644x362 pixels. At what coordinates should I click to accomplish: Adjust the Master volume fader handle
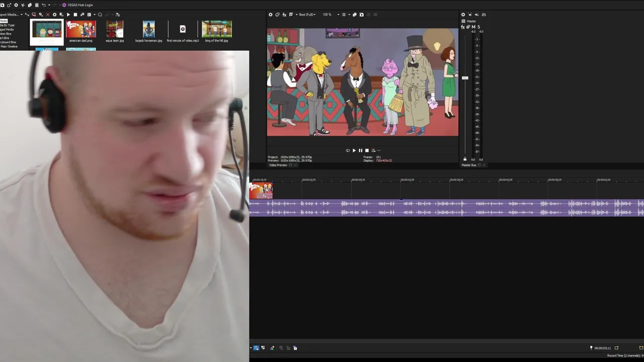click(x=465, y=78)
